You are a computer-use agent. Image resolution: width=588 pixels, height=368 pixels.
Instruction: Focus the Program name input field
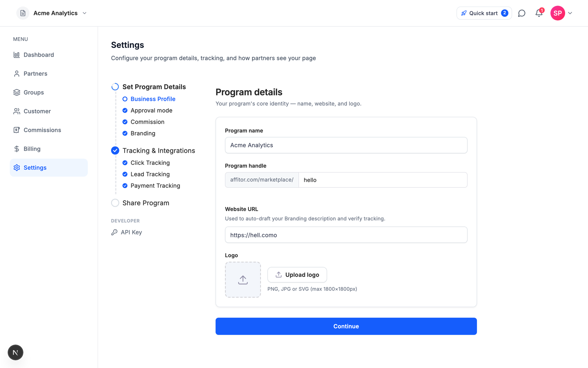coord(346,145)
